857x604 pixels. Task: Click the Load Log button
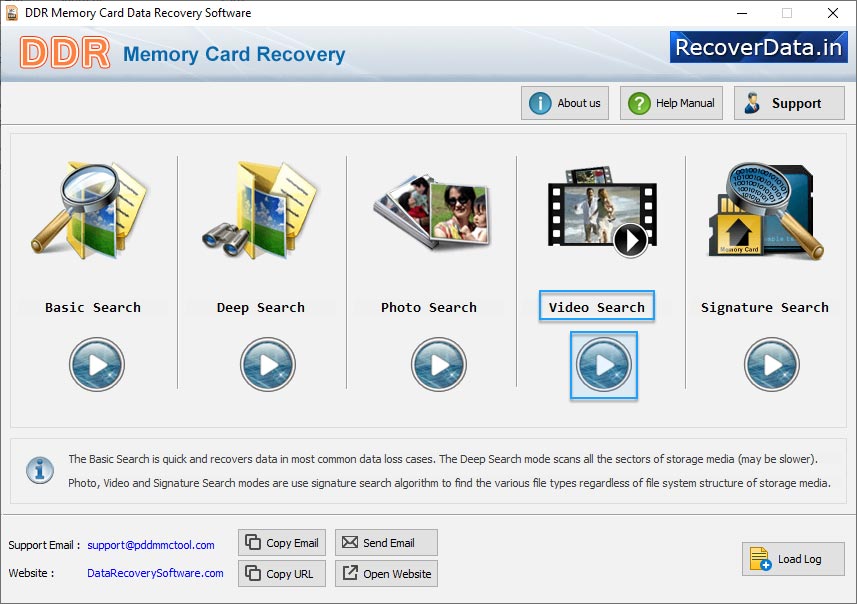793,559
